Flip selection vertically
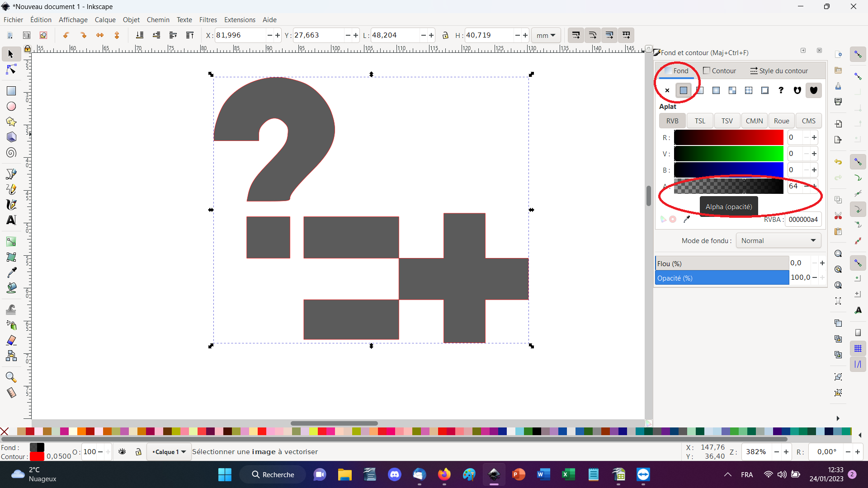This screenshot has width=868, height=488. click(x=117, y=35)
